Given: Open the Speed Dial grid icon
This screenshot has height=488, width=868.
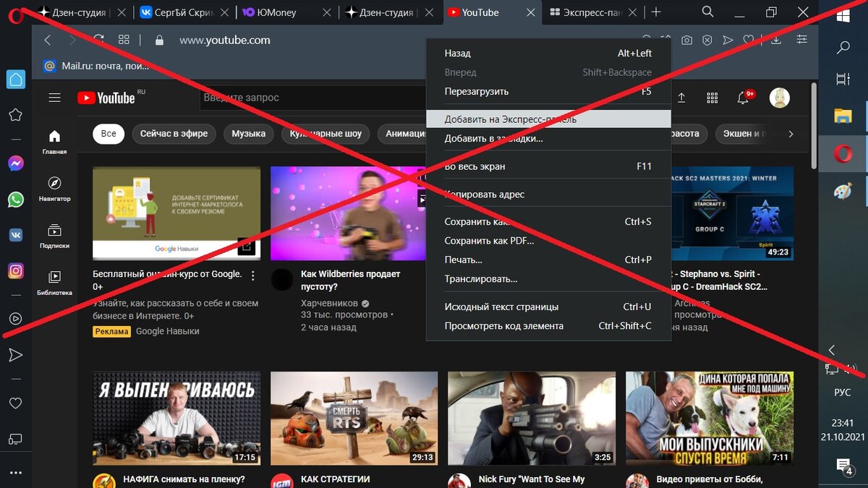Looking at the screenshot, I should tap(124, 40).
